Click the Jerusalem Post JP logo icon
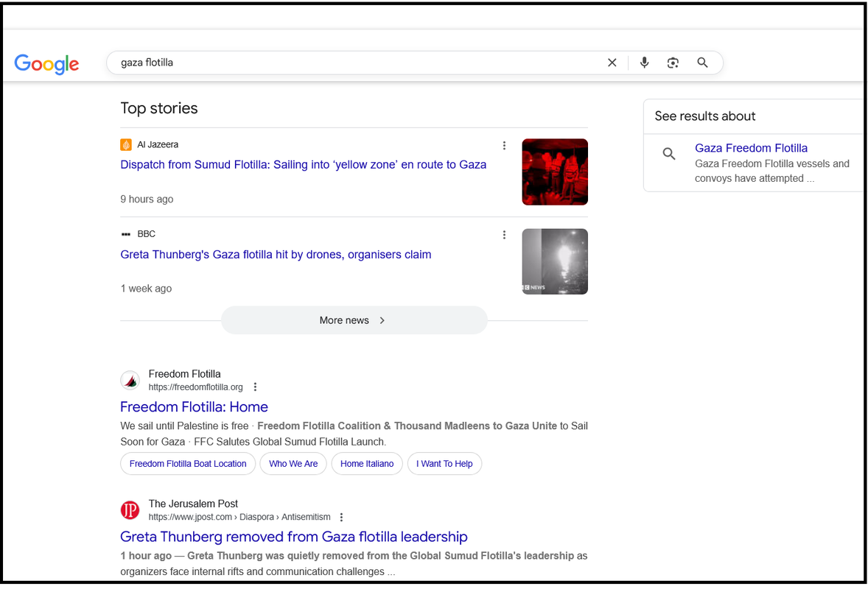The height and width of the screenshot is (589, 868). [x=130, y=510]
